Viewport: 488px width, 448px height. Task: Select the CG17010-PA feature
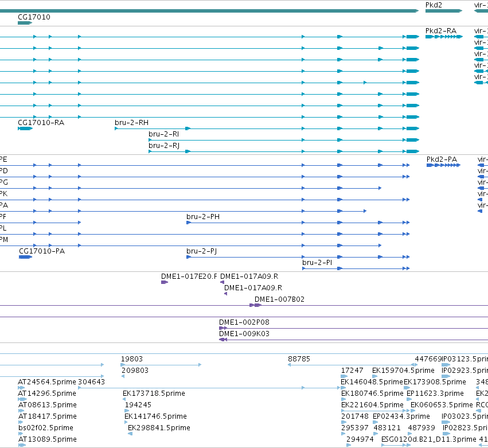26,257
